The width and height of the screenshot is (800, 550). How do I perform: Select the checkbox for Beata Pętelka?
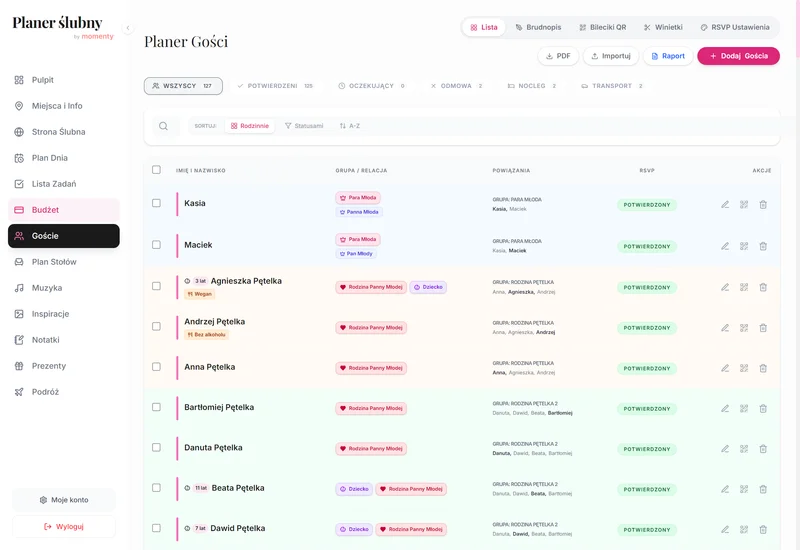click(x=156, y=488)
